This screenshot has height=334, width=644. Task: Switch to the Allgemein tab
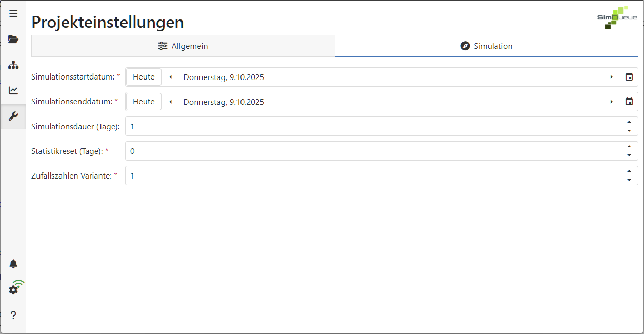pyautogui.click(x=183, y=46)
